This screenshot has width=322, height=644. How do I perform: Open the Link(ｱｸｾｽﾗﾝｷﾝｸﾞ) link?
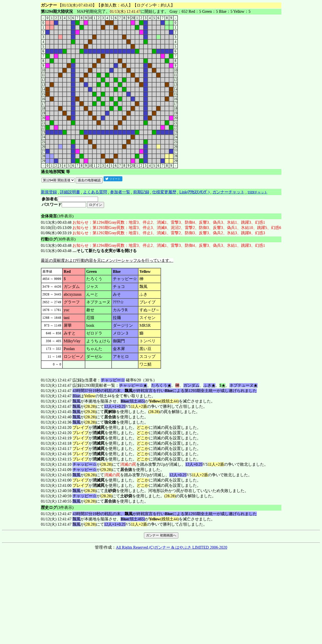click(194, 192)
